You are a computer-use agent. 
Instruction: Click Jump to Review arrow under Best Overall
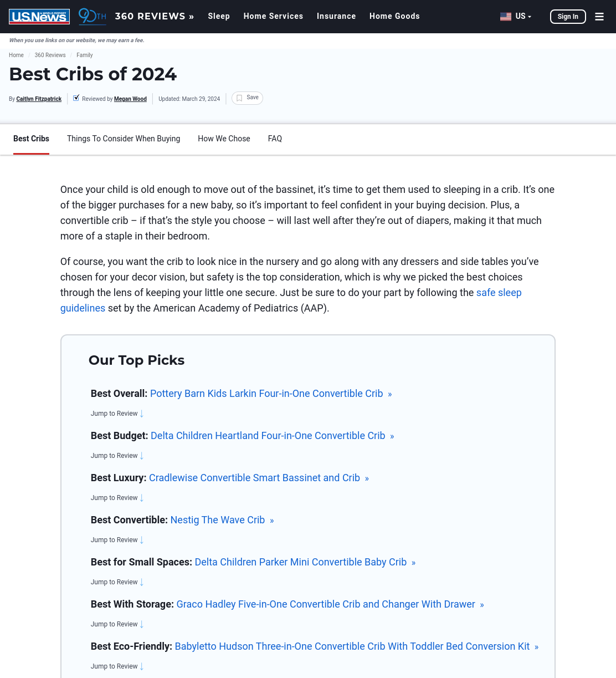point(142,414)
